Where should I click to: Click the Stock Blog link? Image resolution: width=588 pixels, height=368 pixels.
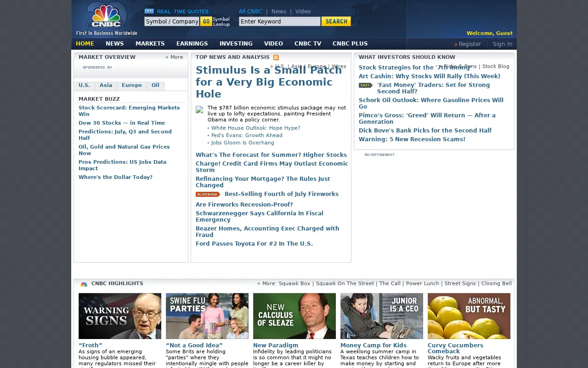point(496,66)
